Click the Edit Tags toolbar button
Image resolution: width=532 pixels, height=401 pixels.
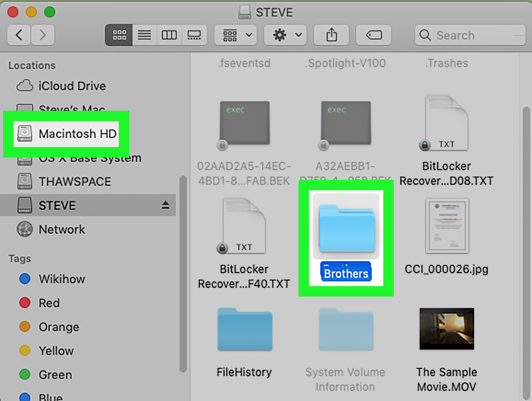[374, 35]
